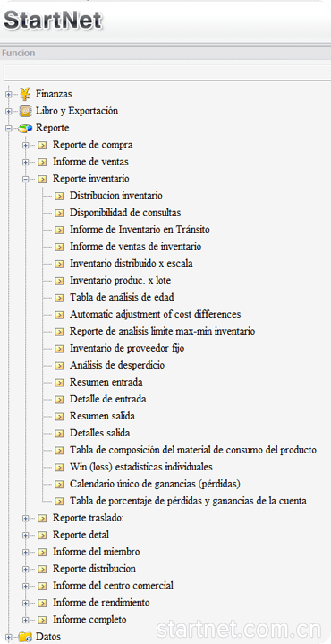Collapse the Reporte tree node
This screenshot has height=644, width=331.
9,129
